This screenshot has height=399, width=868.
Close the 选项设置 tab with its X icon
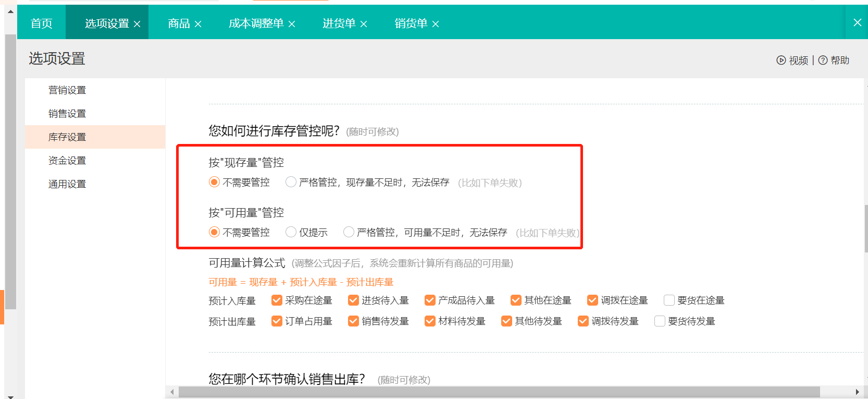pos(137,24)
